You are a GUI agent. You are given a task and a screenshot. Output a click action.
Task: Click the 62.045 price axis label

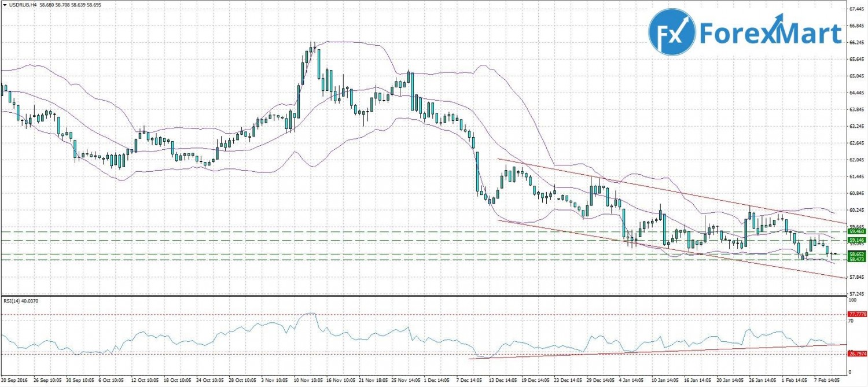[x=856, y=160]
